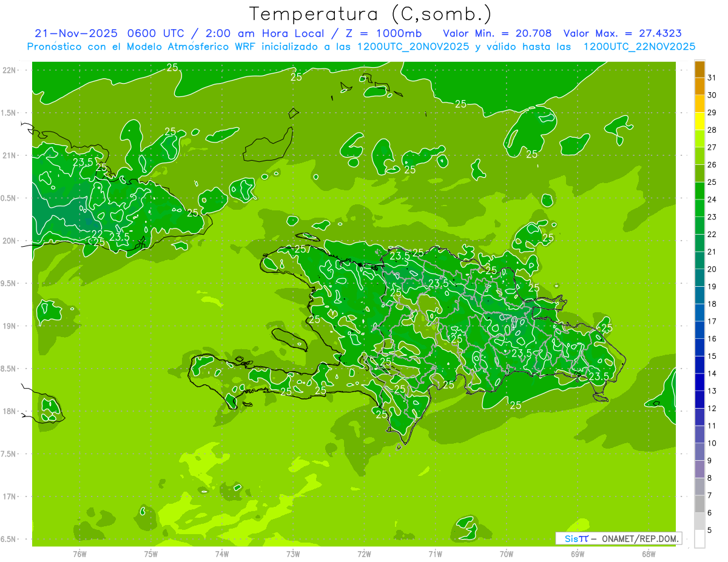
Task: Click the 'Z = 1000mb' level text
Action: point(384,33)
